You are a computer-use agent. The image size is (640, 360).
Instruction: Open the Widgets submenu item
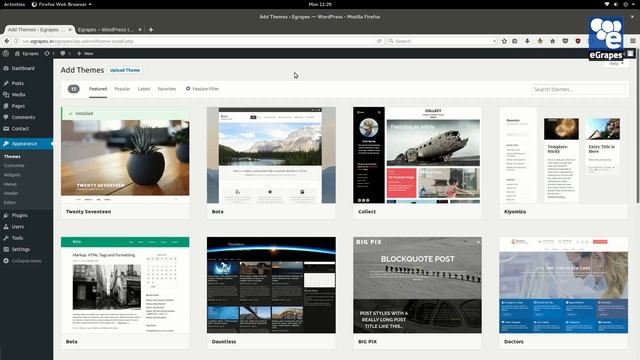[x=12, y=175]
